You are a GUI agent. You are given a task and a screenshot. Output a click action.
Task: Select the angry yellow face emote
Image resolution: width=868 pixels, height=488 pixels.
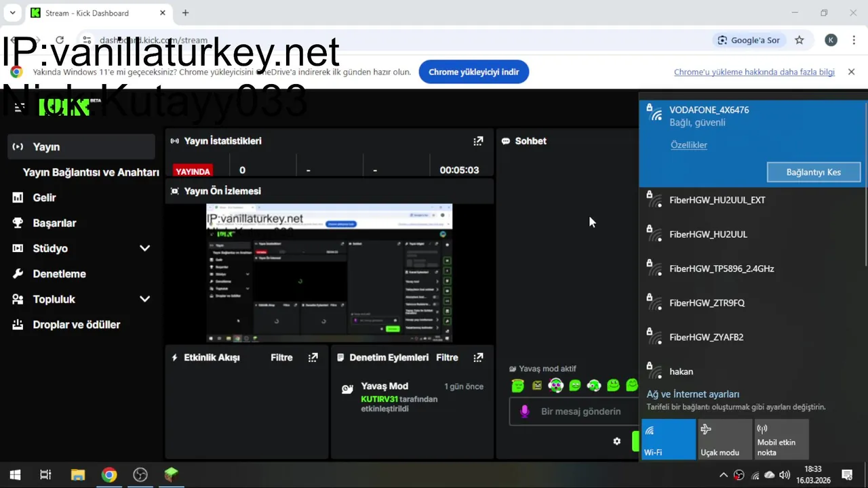pyautogui.click(x=537, y=386)
